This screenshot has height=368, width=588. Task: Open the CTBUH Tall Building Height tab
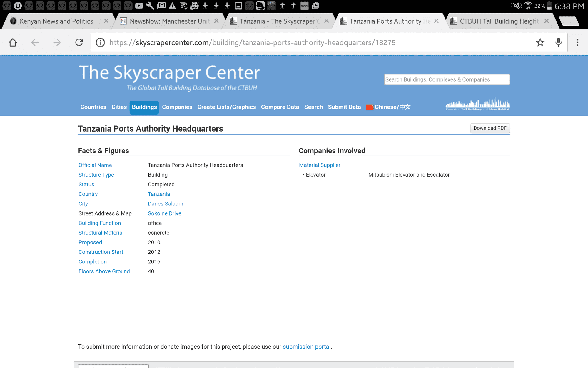click(x=499, y=21)
